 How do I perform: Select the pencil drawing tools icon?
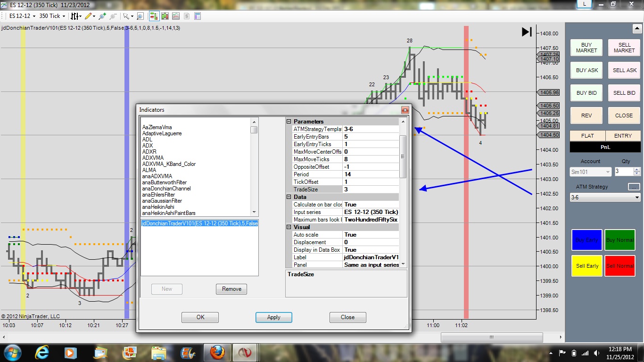tap(89, 16)
